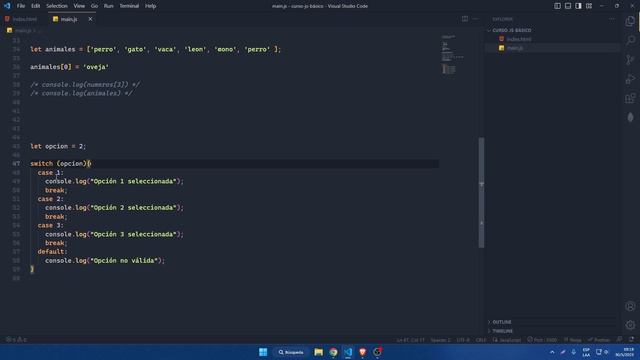Viewport: 640px width, 360px height.
Task: Click the Ninja status bar item
Action: (573, 340)
